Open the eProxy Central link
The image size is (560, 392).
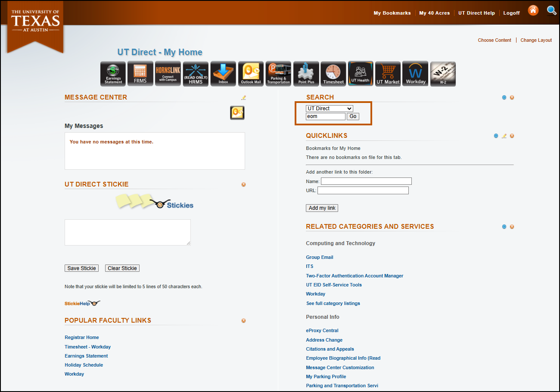click(x=322, y=330)
